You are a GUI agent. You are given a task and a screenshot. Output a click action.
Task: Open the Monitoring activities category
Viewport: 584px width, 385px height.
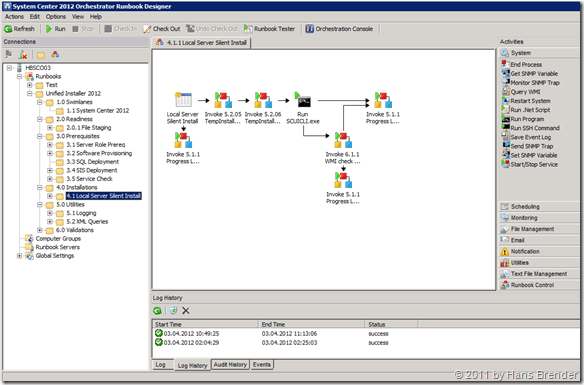pos(539,218)
